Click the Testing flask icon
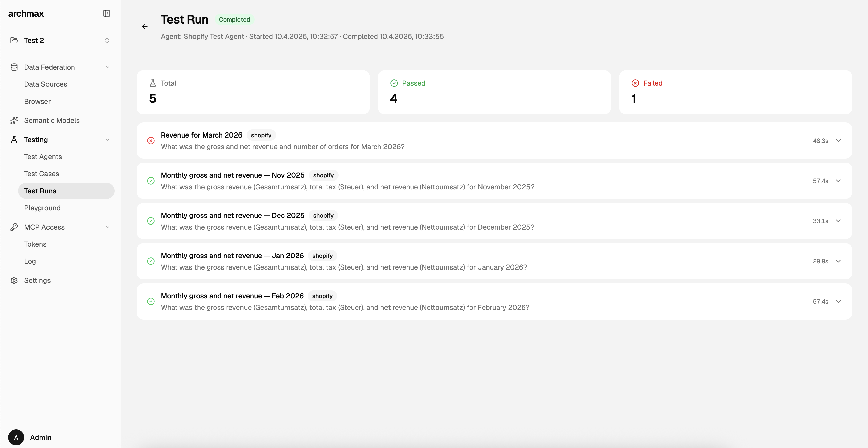The image size is (868, 448). tap(14, 140)
